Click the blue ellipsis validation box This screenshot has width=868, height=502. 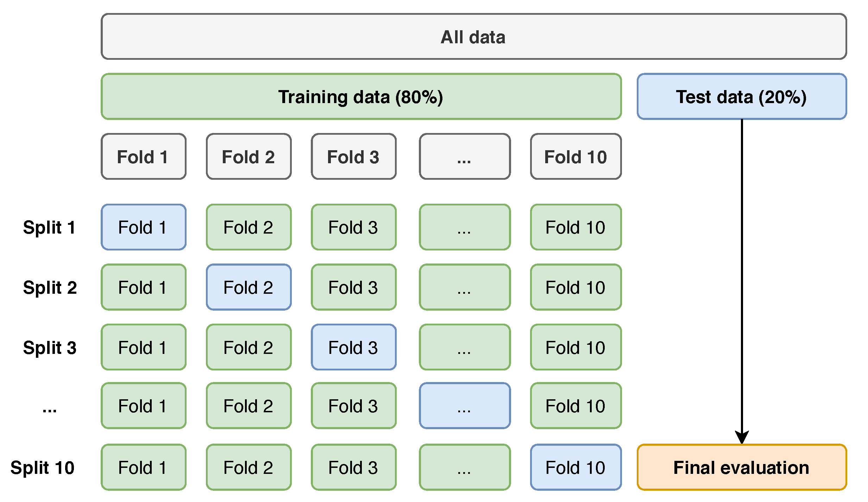pos(464,406)
